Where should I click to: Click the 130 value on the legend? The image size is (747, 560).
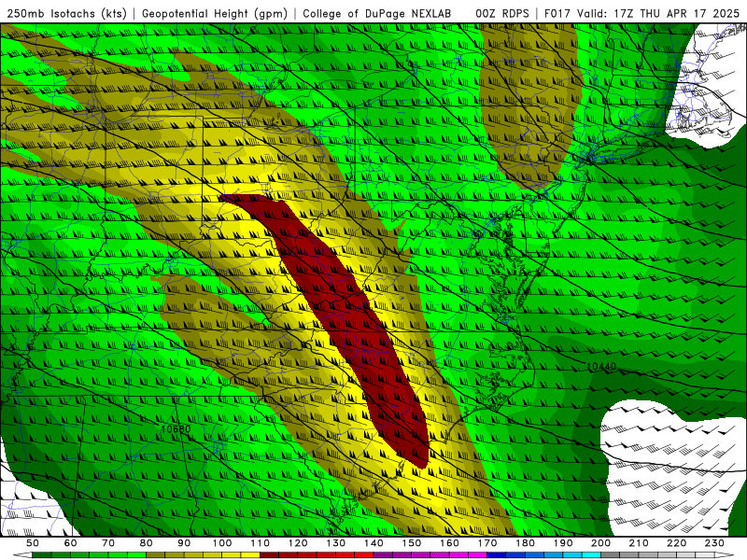point(336,543)
